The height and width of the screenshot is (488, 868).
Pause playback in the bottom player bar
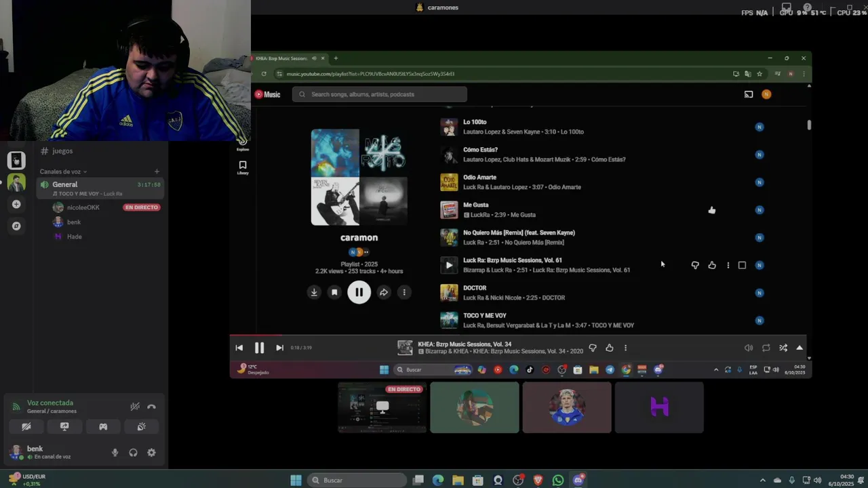pyautogui.click(x=259, y=348)
